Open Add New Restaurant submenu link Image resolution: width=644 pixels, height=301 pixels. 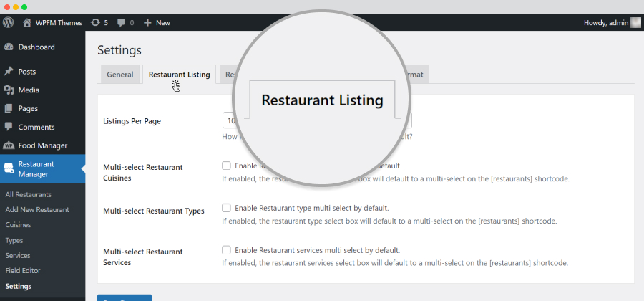[x=37, y=210]
